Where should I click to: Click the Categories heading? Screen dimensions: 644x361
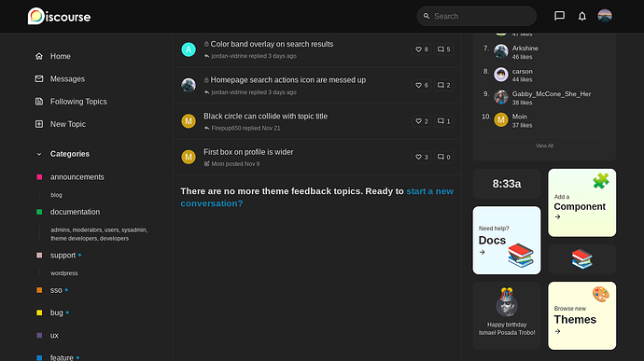tap(70, 154)
